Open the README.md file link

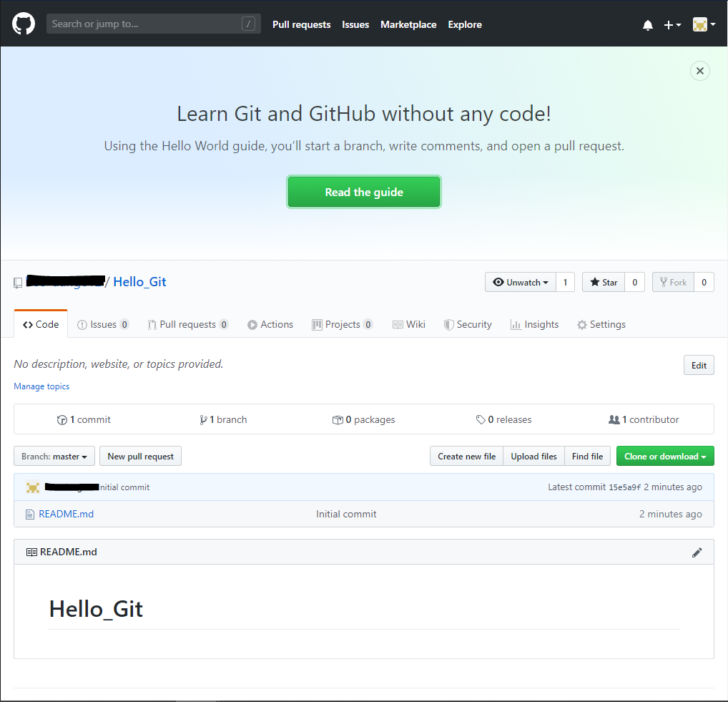coord(66,514)
